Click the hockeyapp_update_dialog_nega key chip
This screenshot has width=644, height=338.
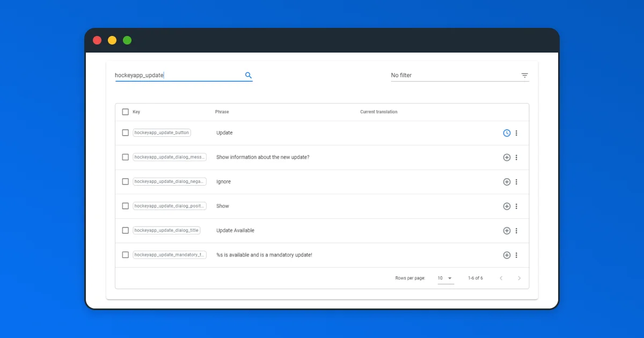[170, 181]
